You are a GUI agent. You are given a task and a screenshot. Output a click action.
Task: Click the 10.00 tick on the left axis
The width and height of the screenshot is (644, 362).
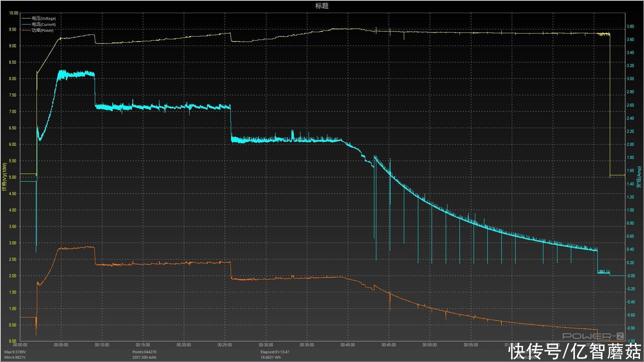tap(13, 13)
